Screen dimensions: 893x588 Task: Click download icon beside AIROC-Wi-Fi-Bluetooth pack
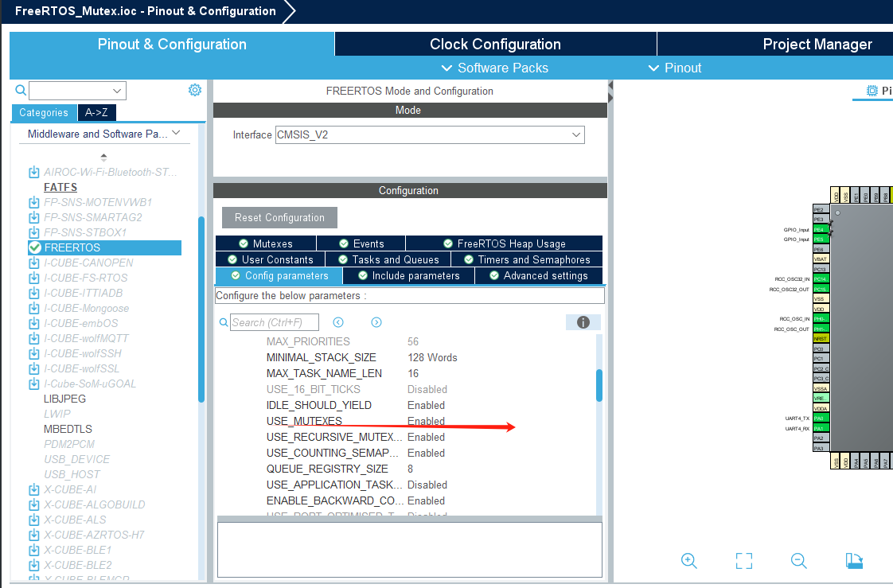(34, 172)
